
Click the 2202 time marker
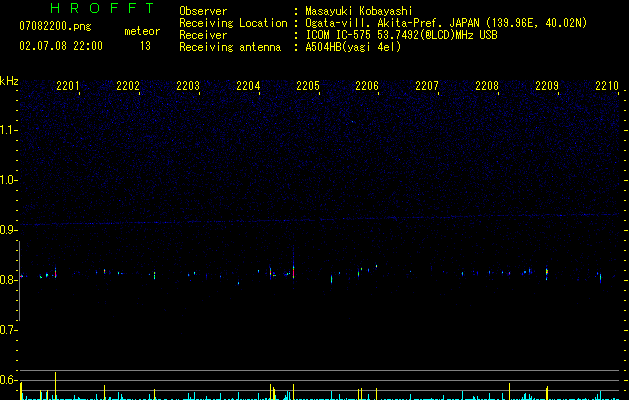pyautogui.click(x=128, y=86)
